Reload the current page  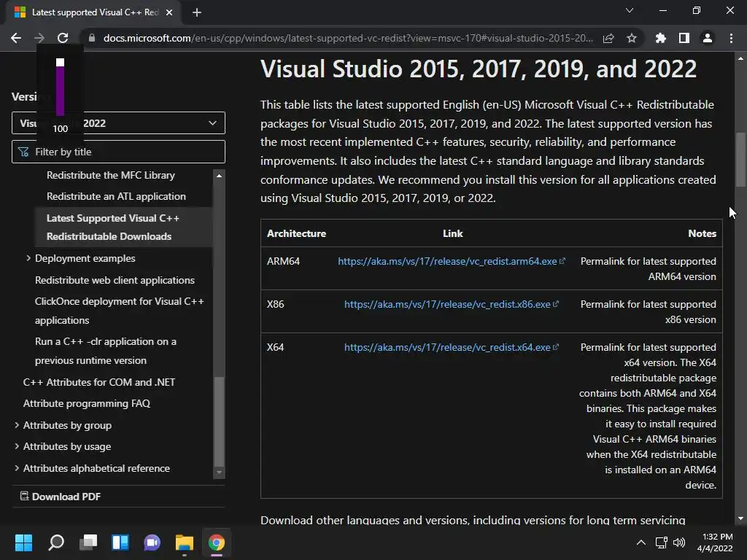coord(63,38)
